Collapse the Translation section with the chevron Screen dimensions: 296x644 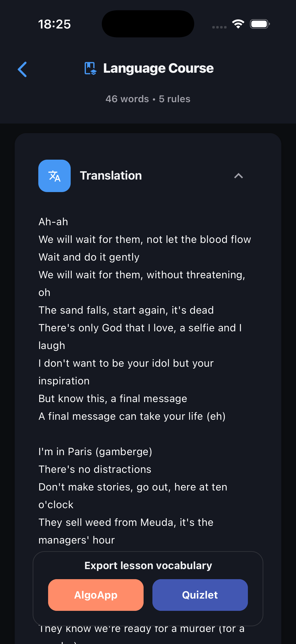click(238, 176)
